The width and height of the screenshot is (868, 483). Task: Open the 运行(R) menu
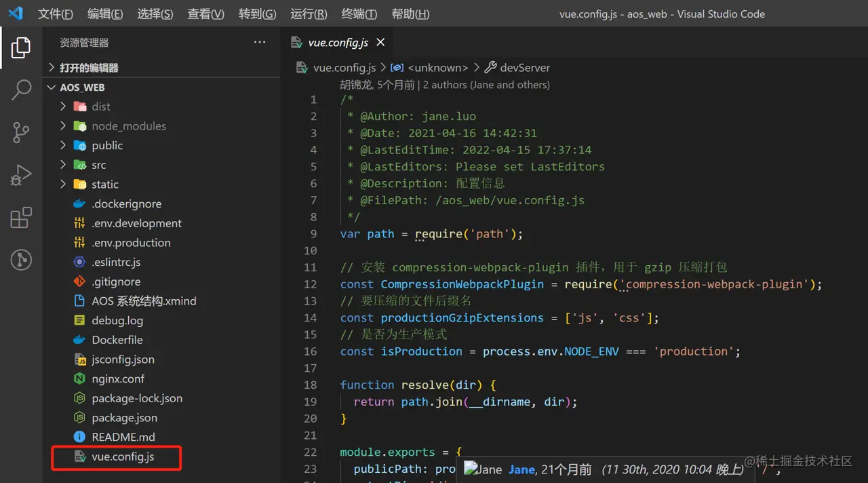[x=309, y=14]
